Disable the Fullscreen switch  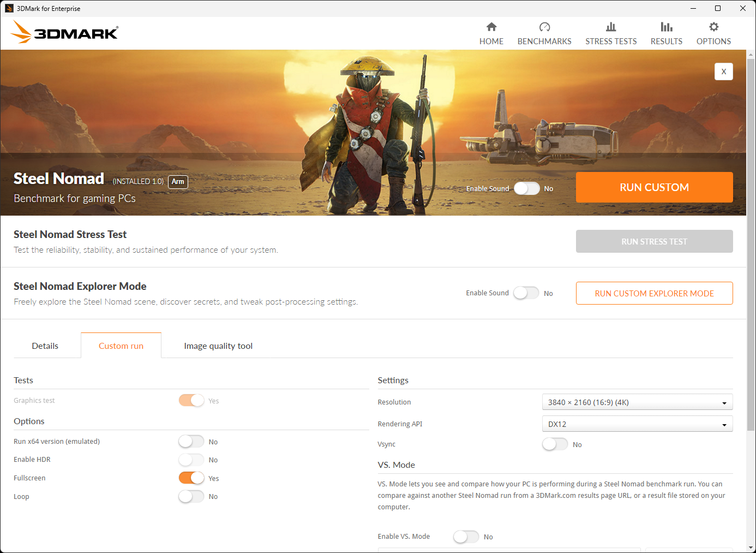click(x=191, y=478)
